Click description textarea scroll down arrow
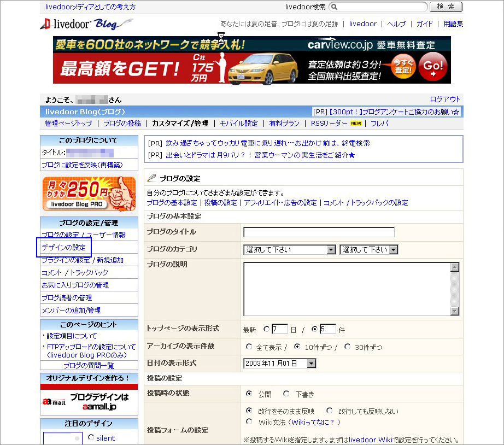Image resolution: width=504 pixels, height=445 pixels. (454, 311)
